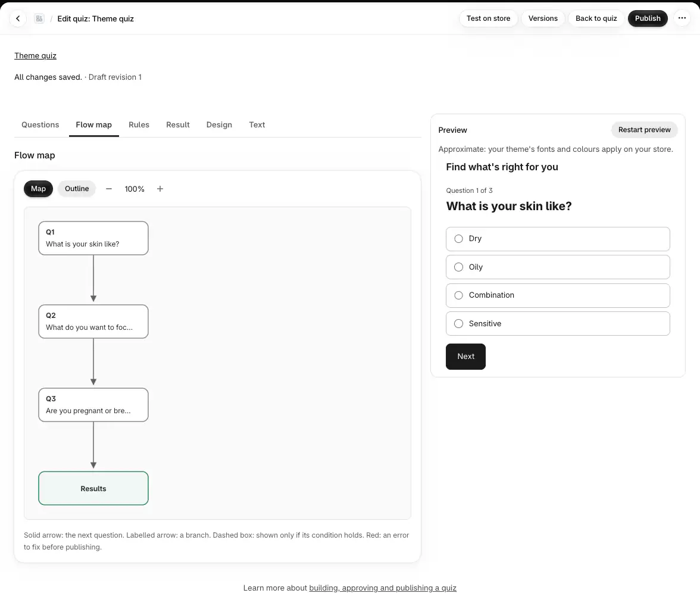
Task: Click the 100% zoom level value
Action: 135,189
